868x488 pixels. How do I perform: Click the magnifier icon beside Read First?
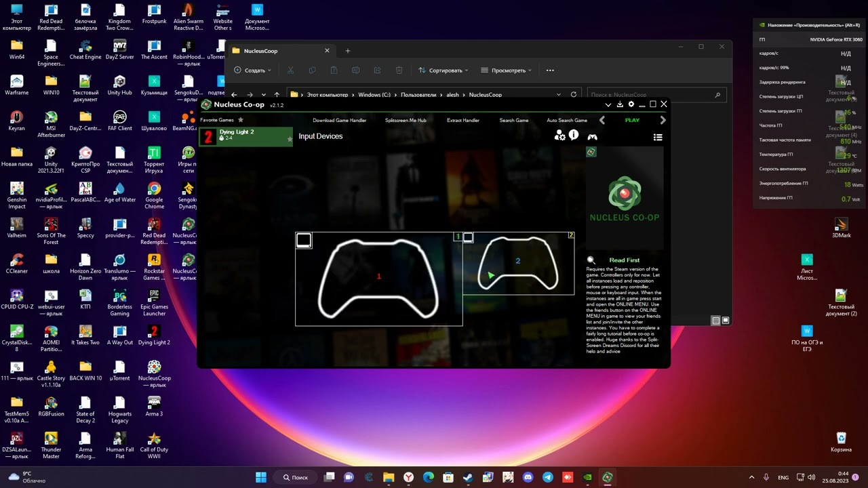(591, 260)
